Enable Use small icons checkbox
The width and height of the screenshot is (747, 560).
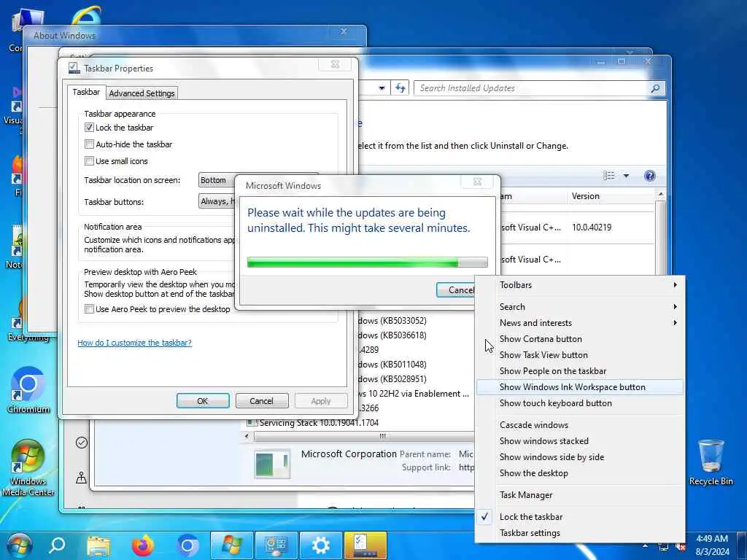89,161
